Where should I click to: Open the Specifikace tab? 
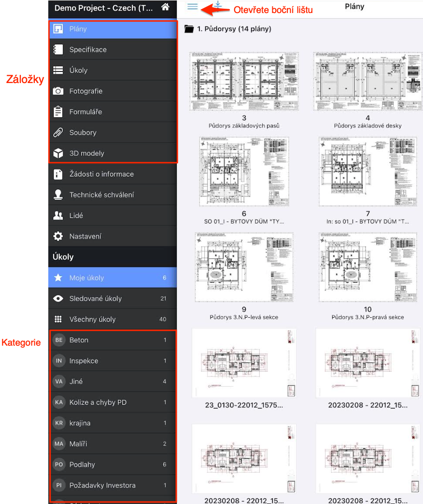tap(113, 50)
